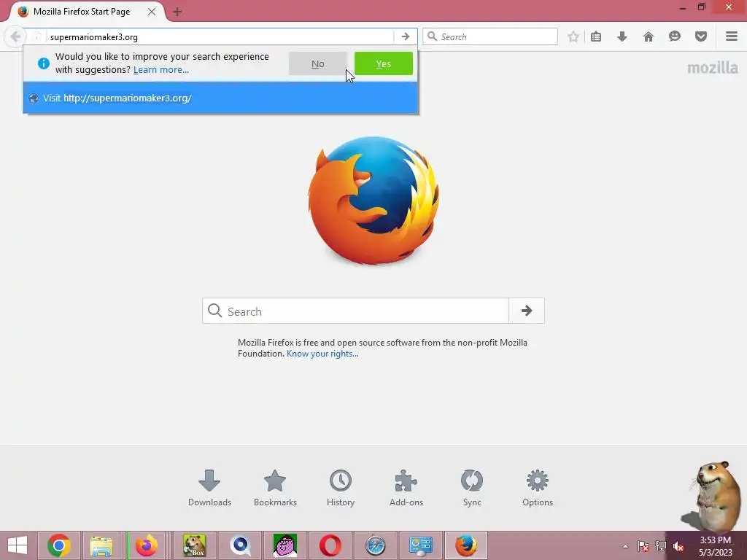This screenshot has height=560, width=747.
Task: Open Add-ons from the start page
Action: point(406,488)
